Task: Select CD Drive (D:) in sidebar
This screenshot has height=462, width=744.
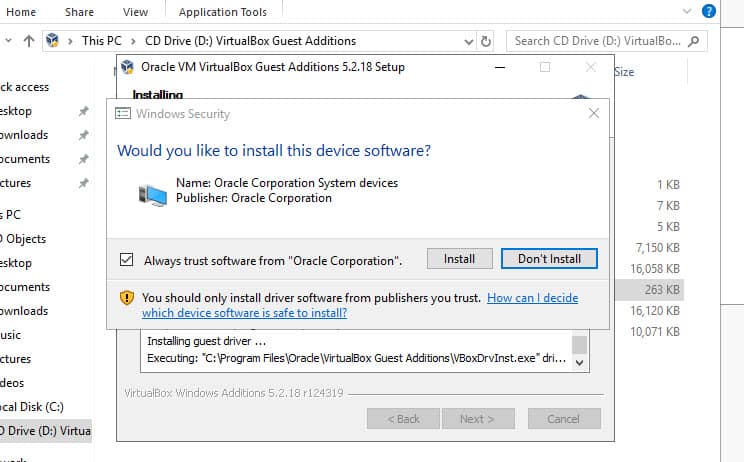Action: (45, 431)
